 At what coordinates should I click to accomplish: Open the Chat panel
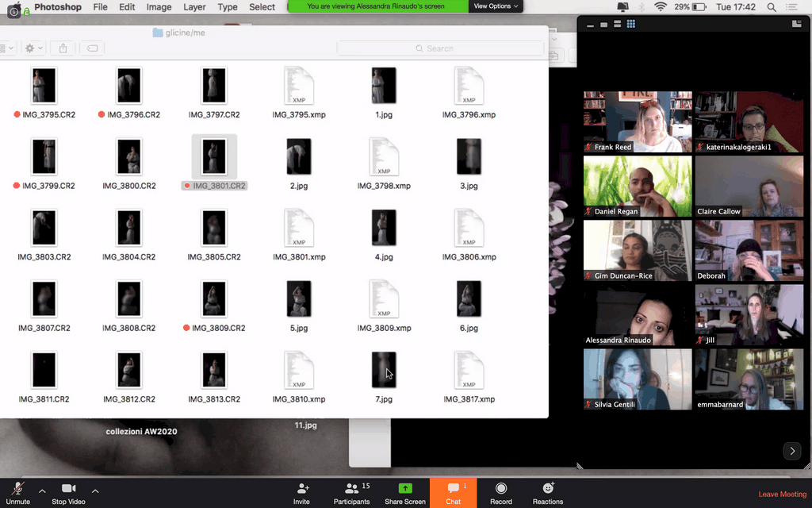(x=453, y=490)
